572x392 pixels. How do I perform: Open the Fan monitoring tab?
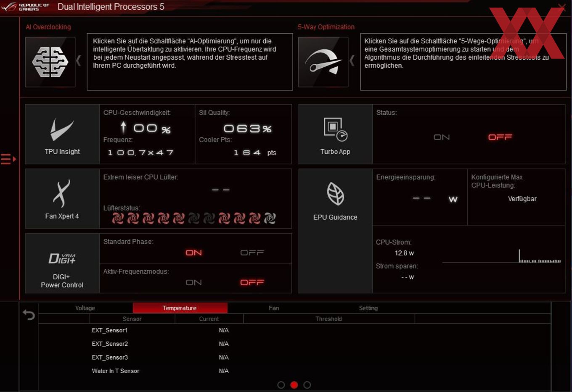(x=274, y=308)
